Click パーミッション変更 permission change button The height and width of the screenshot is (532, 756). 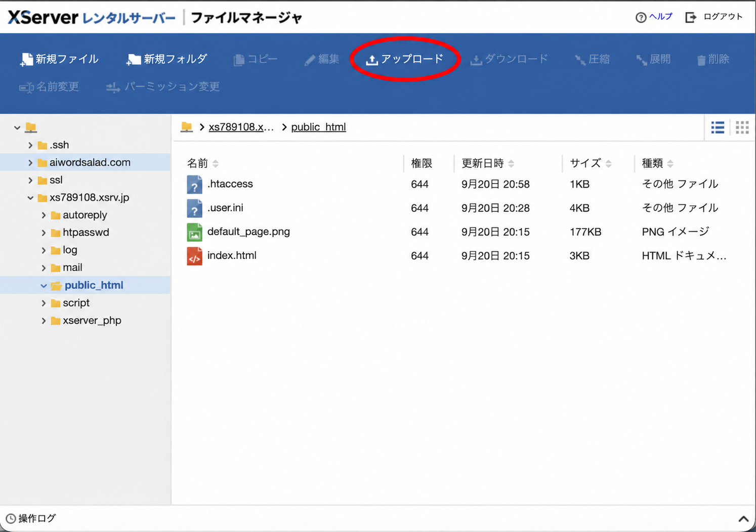point(163,87)
